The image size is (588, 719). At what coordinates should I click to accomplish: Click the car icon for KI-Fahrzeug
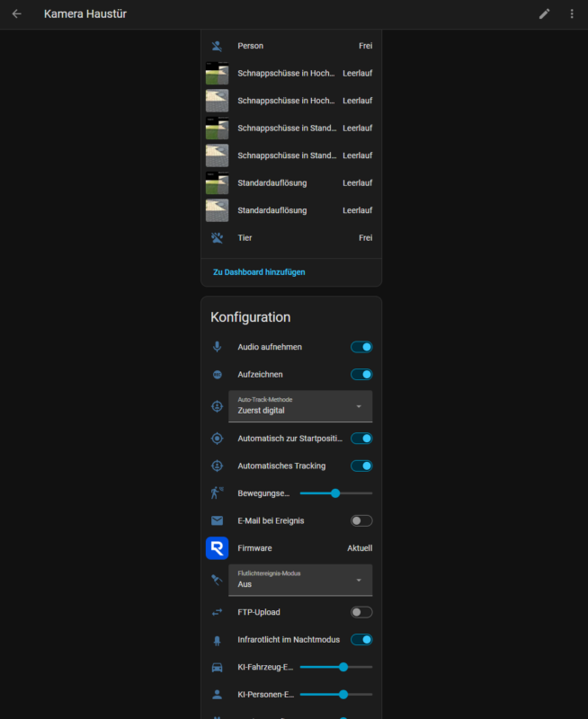pos(217,667)
